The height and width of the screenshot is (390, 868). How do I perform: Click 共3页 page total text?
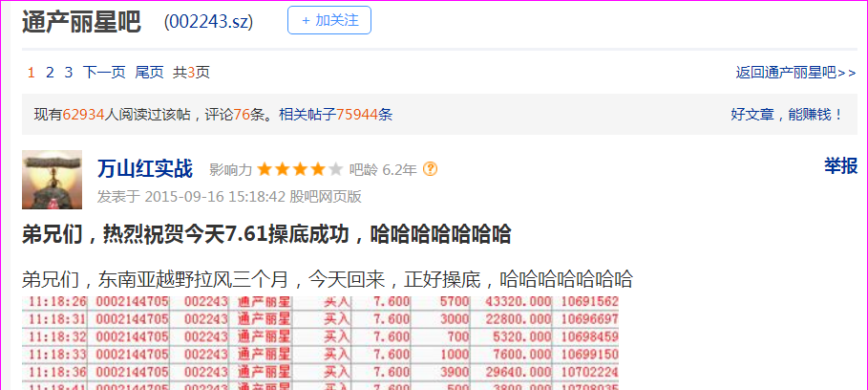pos(192,73)
